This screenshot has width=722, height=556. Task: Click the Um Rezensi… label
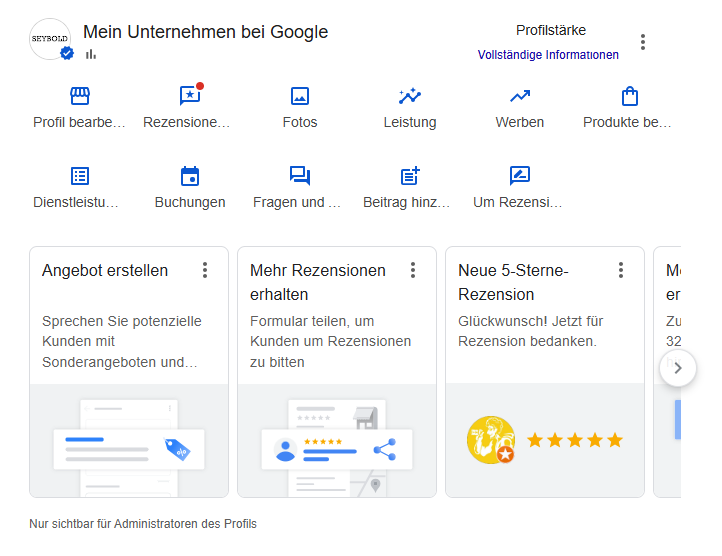click(518, 202)
